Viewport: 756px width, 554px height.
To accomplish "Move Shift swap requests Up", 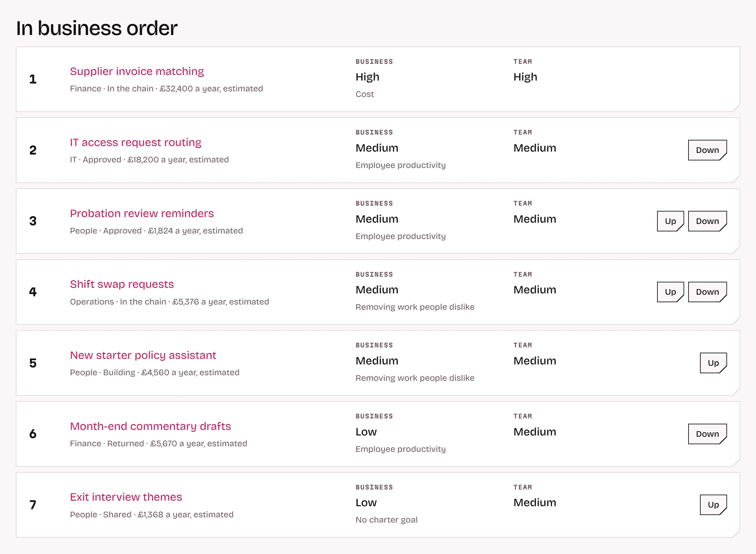I will click(x=670, y=292).
